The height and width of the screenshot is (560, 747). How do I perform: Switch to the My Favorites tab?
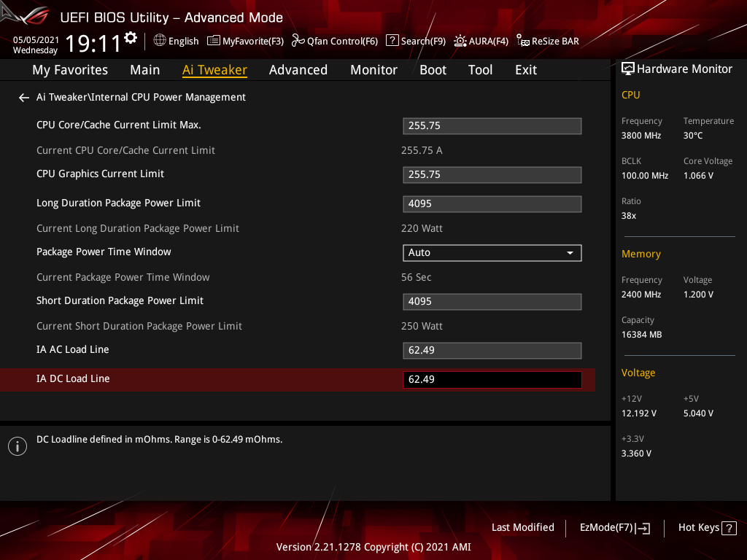coord(70,70)
